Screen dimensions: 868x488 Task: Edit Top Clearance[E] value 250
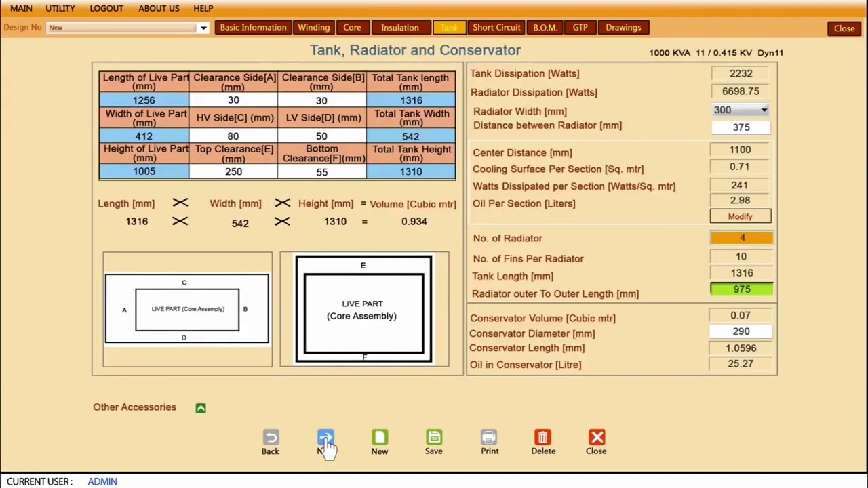point(233,171)
